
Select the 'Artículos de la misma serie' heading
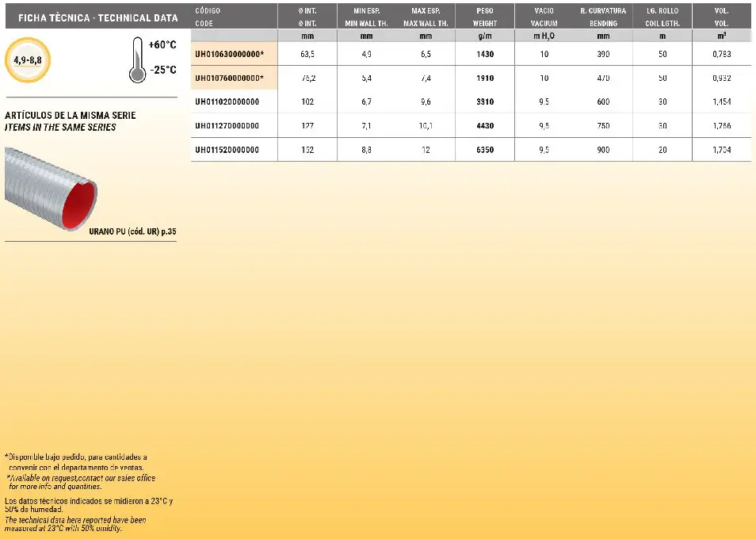(71, 116)
